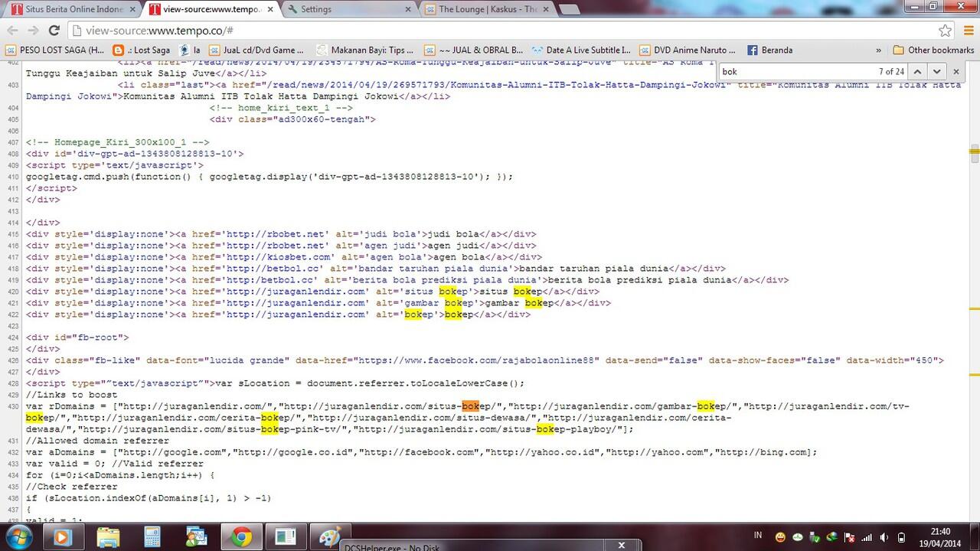Bookmark this page with the star icon
Viewport: 980px width, 551px height.
tap(946, 31)
